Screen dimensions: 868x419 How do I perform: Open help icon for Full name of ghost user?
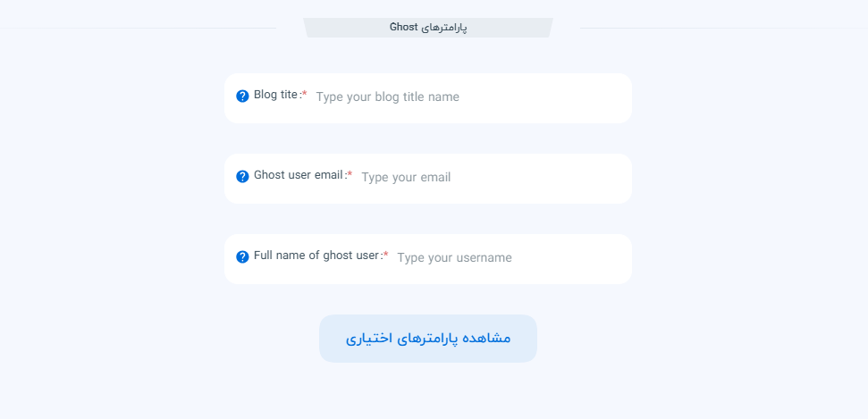[242, 257]
